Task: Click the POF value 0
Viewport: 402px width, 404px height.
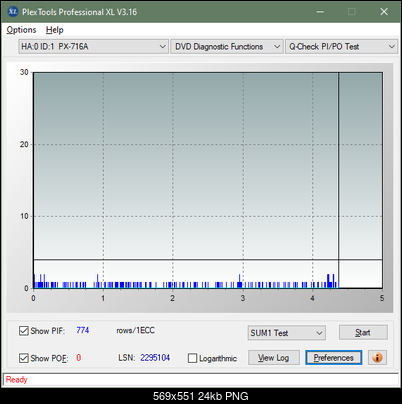Action: [x=79, y=358]
